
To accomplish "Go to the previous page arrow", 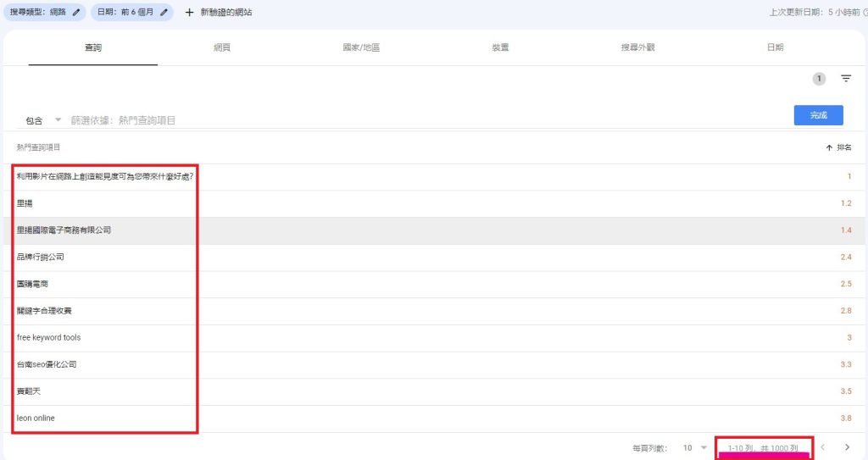I will (x=821, y=447).
